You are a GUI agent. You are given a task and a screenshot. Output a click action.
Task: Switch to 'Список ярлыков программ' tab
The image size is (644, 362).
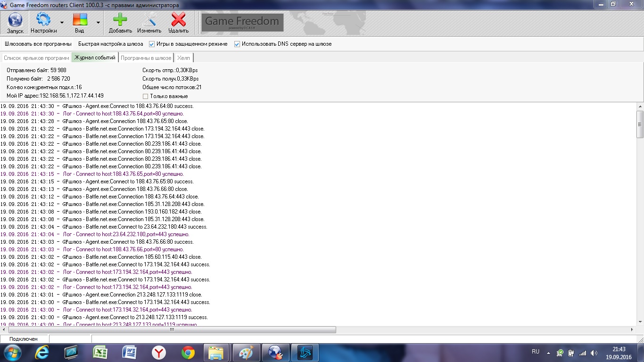(x=36, y=58)
